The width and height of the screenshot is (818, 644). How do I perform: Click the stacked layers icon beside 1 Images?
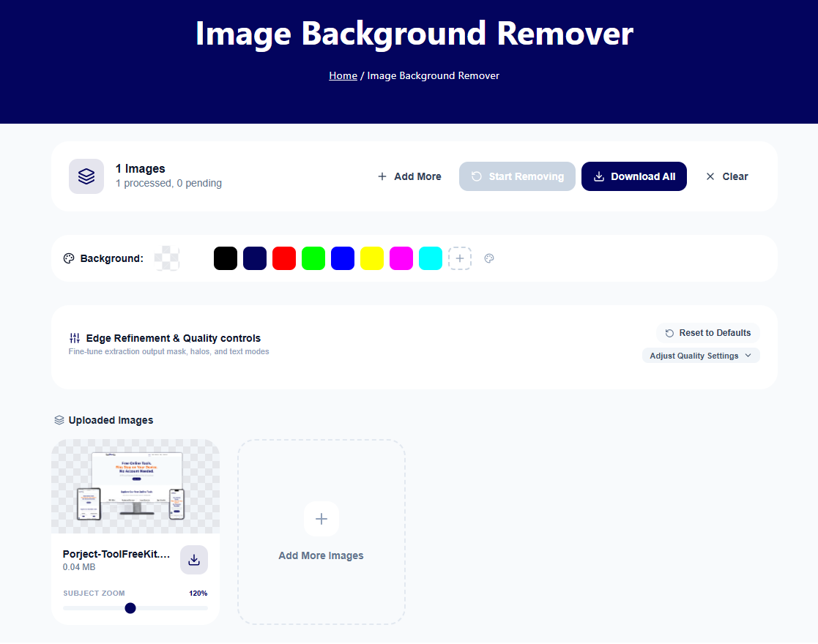[x=86, y=176]
